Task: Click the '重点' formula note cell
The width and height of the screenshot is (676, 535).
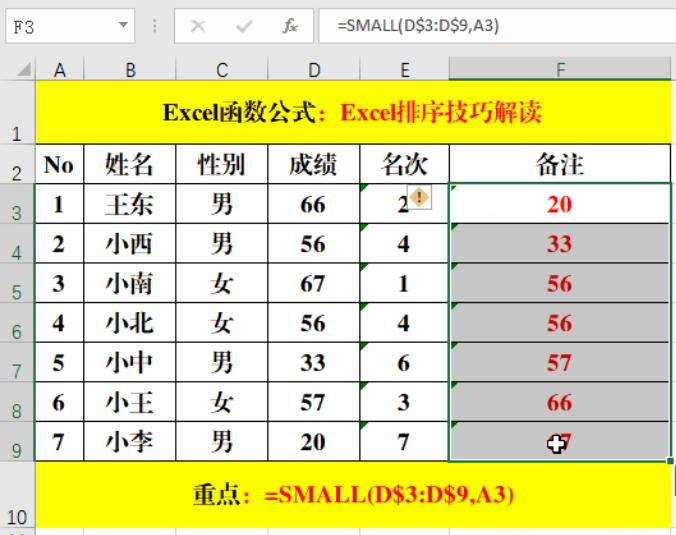Action: [353, 495]
